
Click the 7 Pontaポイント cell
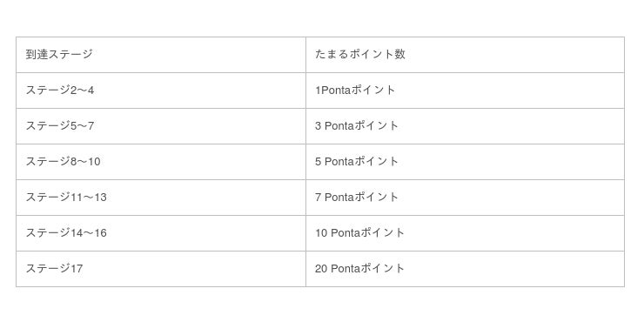[465, 198]
